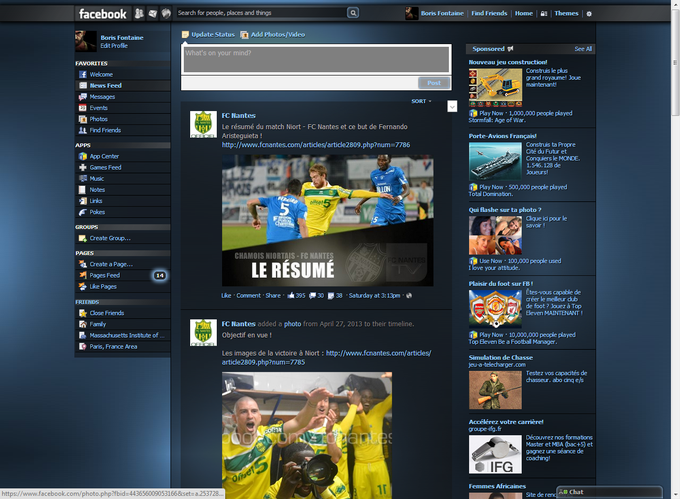Viewport: 680px width, 499px height.
Task: View the 395 likes count
Action: click(296, 296)
